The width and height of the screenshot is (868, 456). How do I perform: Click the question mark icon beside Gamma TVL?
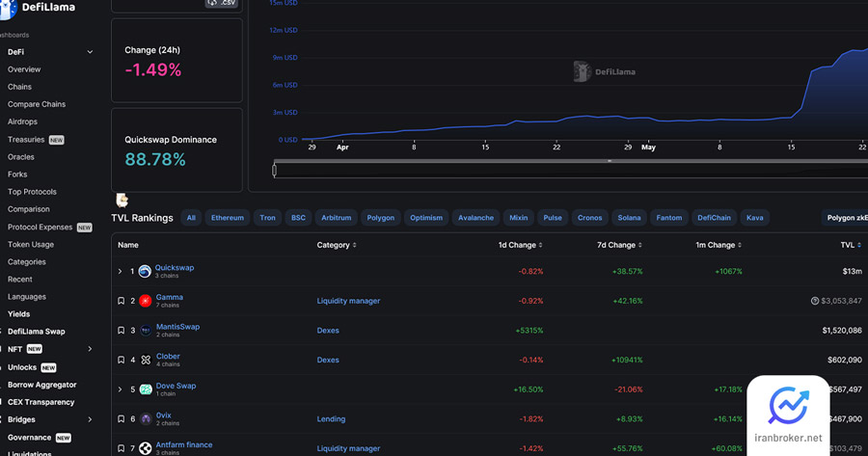(815, 301)
